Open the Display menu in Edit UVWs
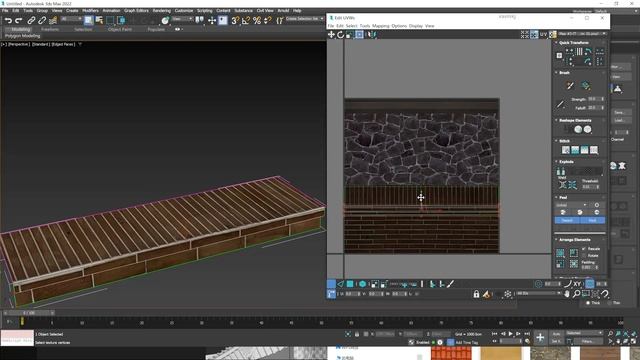 pos(416,26)
